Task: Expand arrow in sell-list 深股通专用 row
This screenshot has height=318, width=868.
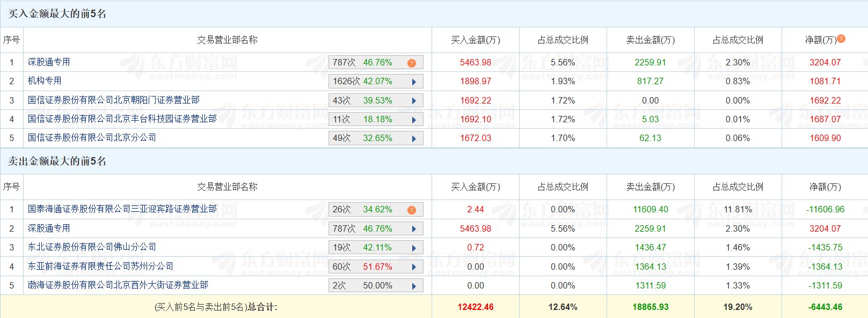Action: (414, 229)
